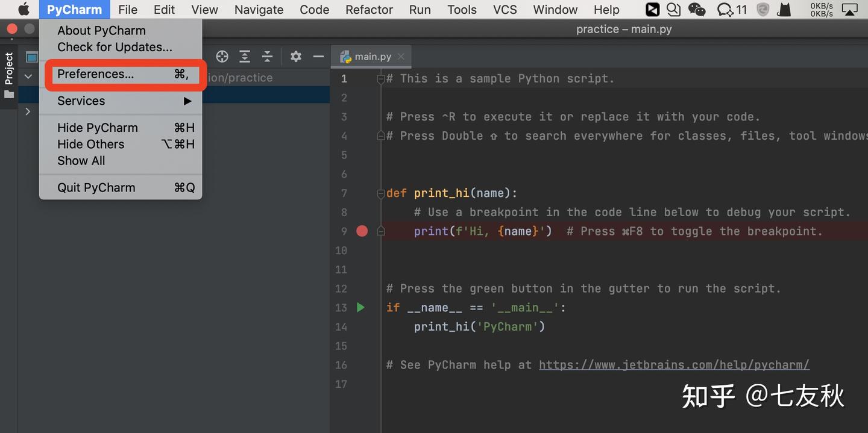This screenshot has width=868, height=433.
Task: Collapse the practice project tree node
Action: point(28,77)
